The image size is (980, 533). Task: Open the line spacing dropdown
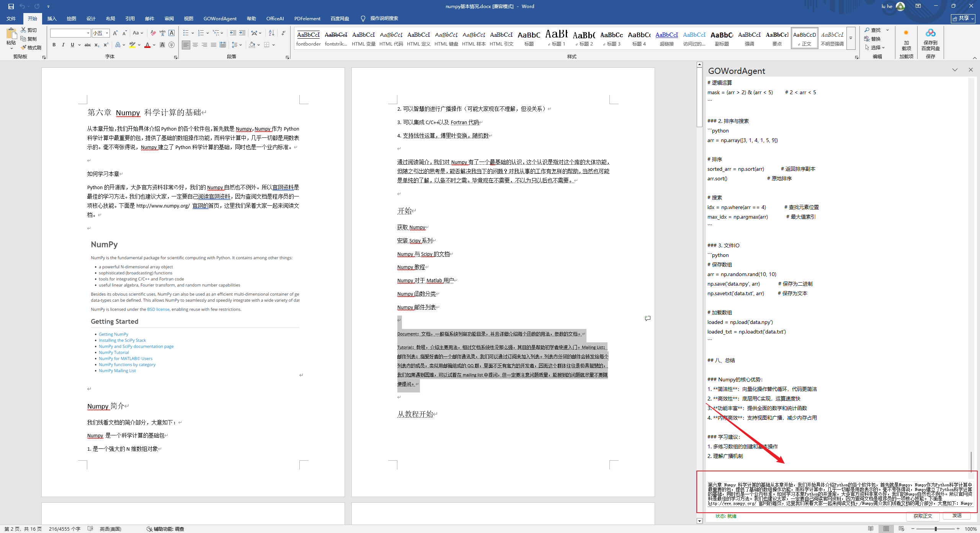(x=237, y=45)
